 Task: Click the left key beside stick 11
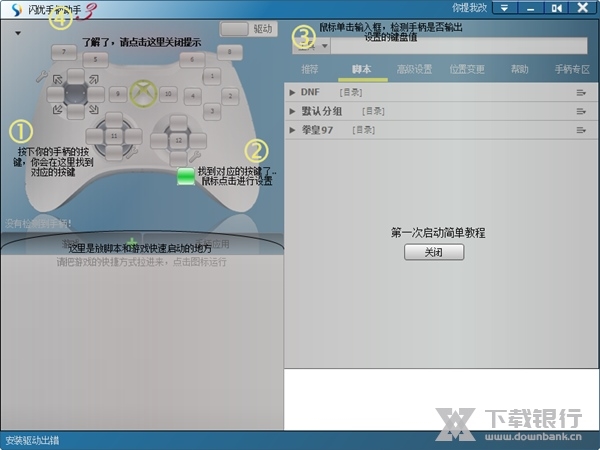pyautogui.click(x=95, y=136)
